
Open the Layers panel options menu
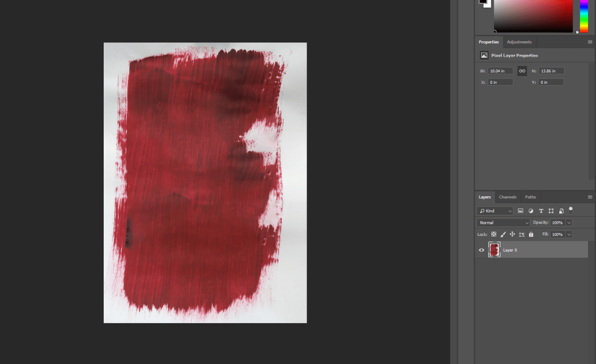[590, 197]
